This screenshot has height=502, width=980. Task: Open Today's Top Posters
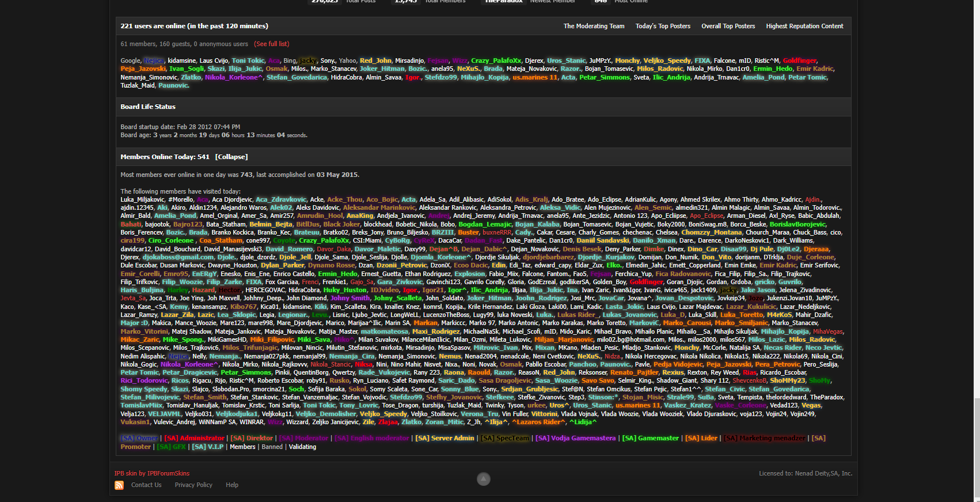663,26
